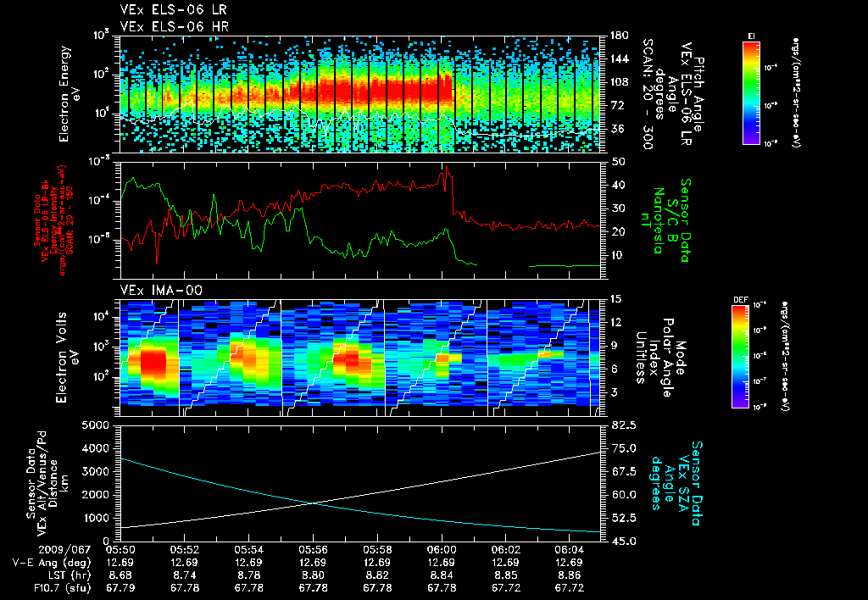The image size is (868, 600).
Task: Click the IMA ion spectrogram panel
Action: pos(359,358)
